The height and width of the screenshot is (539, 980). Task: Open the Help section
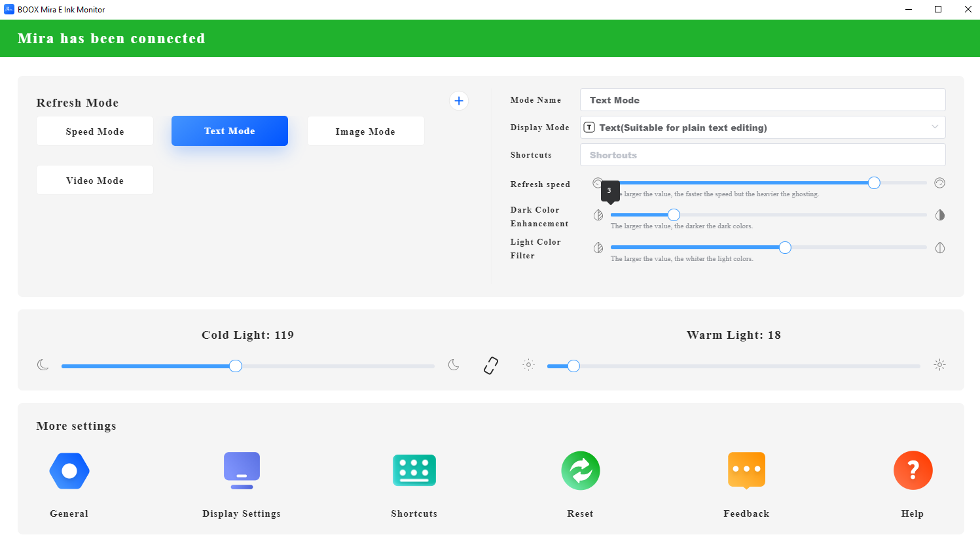click(913, 470)
